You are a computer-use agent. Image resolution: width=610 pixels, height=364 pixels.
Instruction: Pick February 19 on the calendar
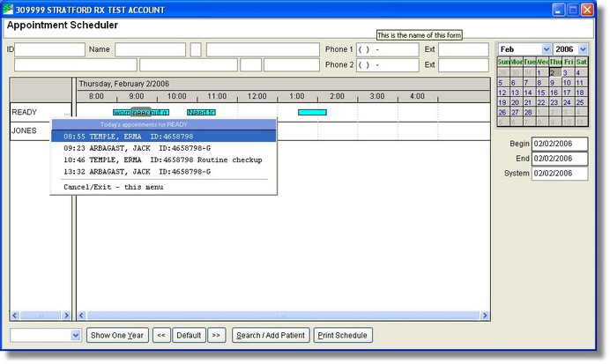(502, 102)
